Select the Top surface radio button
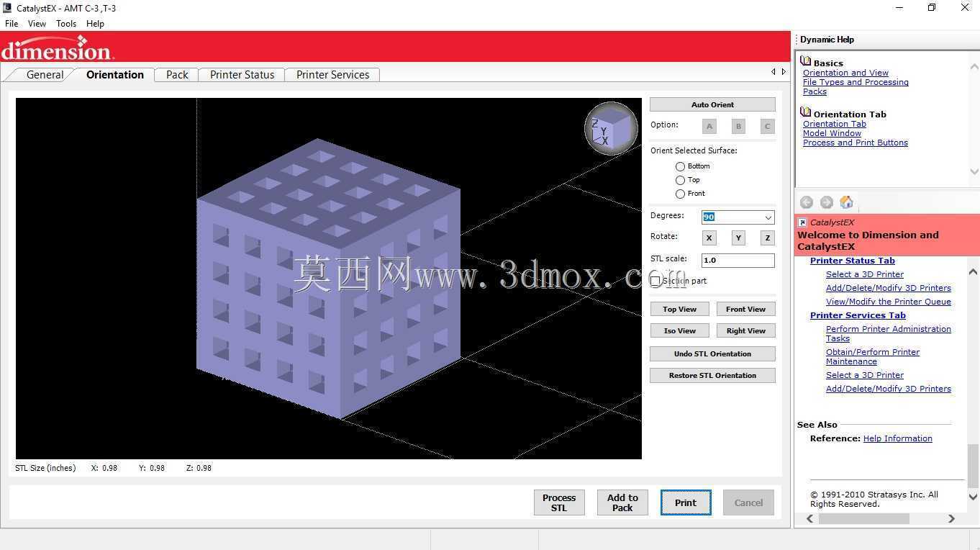Viewport: 980px width, 550px height. (x=680, y=180)
